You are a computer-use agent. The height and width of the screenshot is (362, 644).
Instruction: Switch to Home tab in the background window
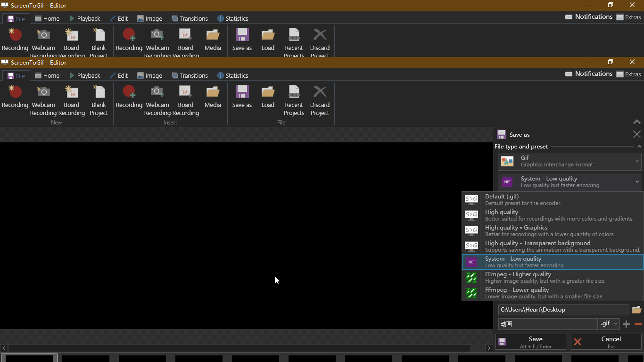[47, 18]
